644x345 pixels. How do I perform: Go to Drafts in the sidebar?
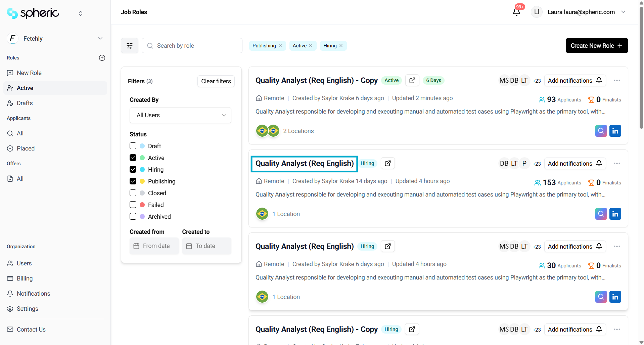pyautogui.click(x=25, y=103)
